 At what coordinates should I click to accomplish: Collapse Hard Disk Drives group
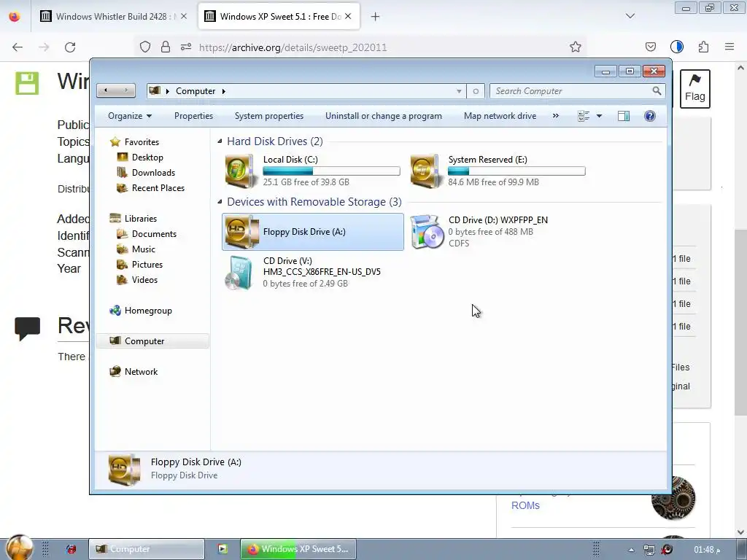pyautogui.click(x=220, y=141)
